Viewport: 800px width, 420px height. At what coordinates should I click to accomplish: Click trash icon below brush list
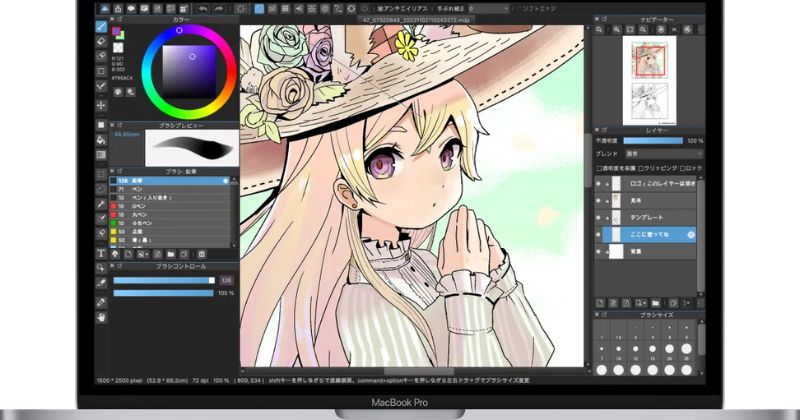[202, 254]
